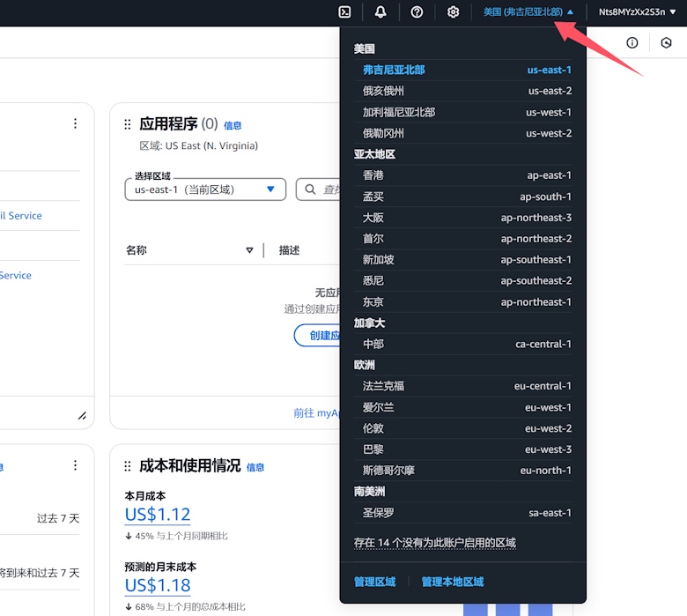The height and width of the screenshot is (616, 687).
Task: Select region 俄亥俄州 us-east-2
Action: [x=462, y=91]
